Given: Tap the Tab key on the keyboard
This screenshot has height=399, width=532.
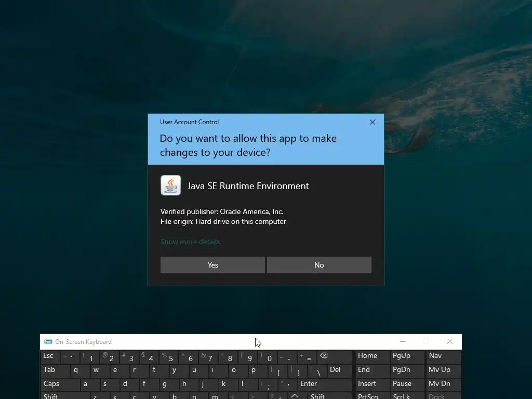Looking at the screenshot, I should tap(55, 370).
